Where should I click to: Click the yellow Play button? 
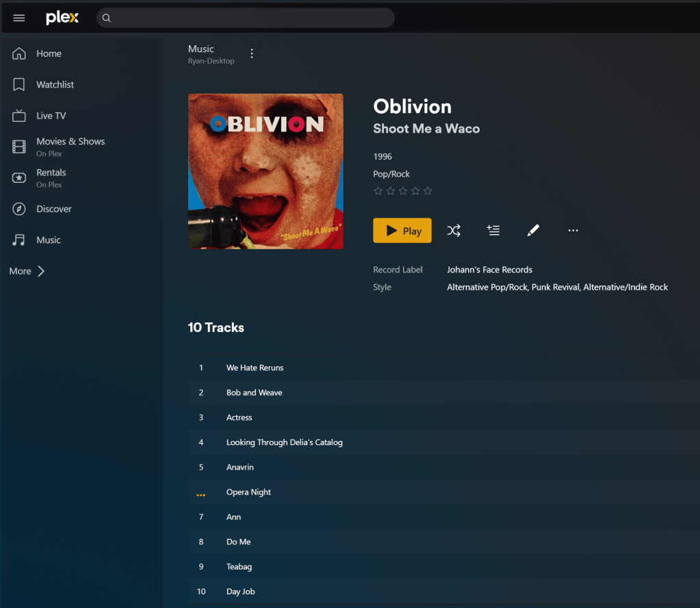pyautogui.click(x=402, y=231)
